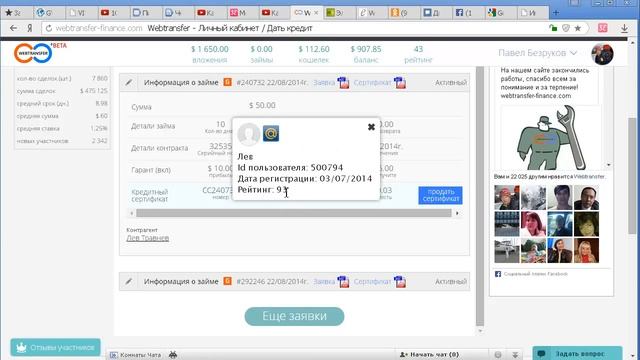Image resolution: width=640 pixels, height=360 pixels.
Task: Open browser downloads with the arrow icon
Action: click(624, 28)
